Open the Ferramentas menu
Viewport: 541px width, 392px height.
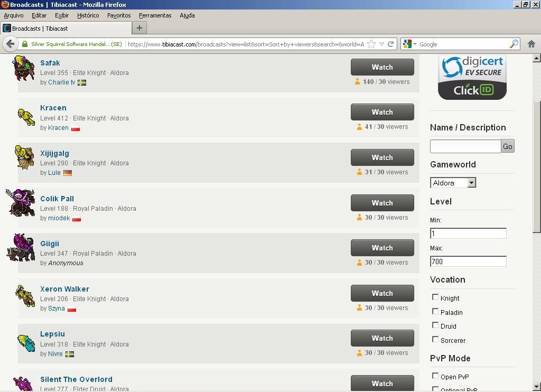click(x=155, y=15)
